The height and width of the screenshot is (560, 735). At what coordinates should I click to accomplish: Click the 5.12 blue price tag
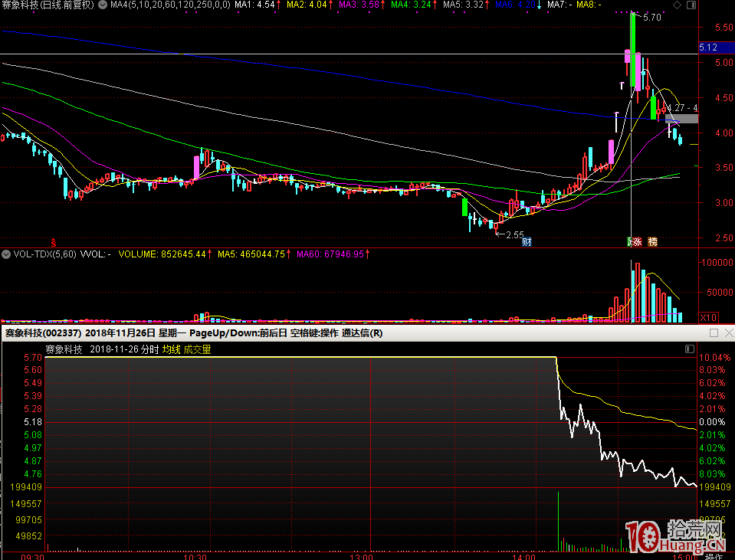click(x=709, y=47)
